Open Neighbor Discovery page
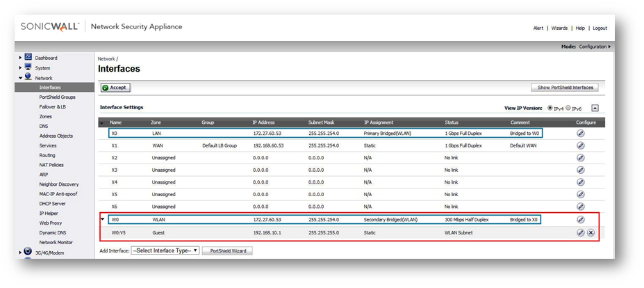644x288 pixels. pyautogui.click(x=59, y=184)
